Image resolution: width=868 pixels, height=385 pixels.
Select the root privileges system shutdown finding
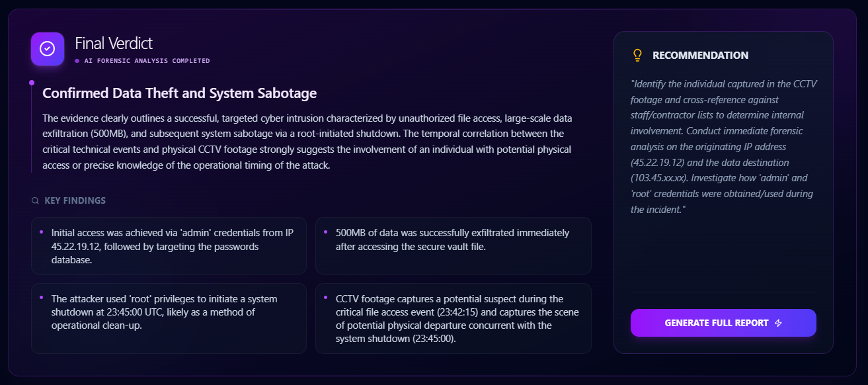169,318
